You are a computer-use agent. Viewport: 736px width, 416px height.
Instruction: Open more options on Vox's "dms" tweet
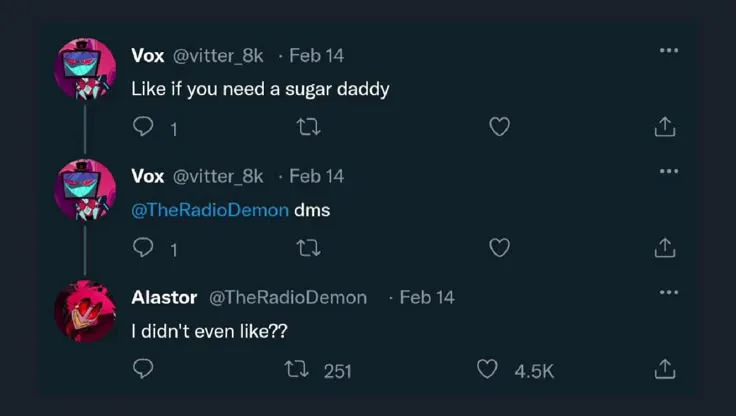(669, 170)
